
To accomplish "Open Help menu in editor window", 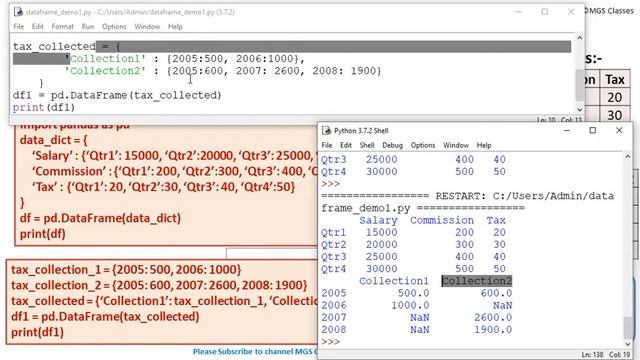I will [x=175, y=27].
